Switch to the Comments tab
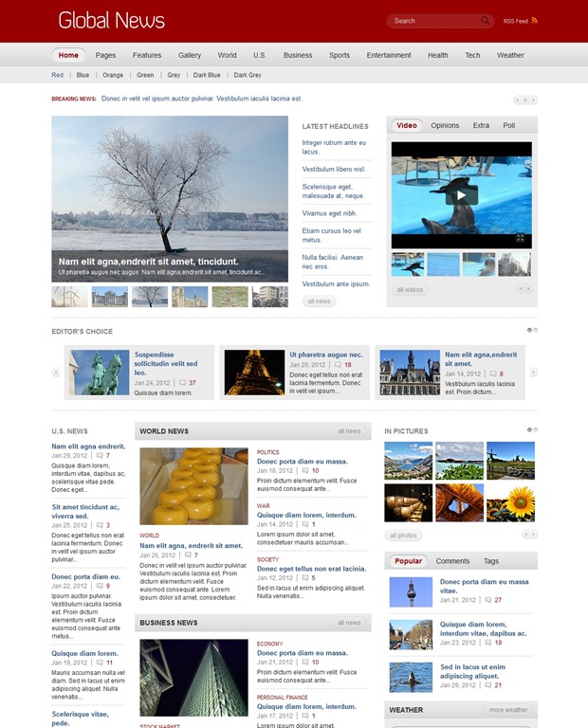 click(452, 561)
